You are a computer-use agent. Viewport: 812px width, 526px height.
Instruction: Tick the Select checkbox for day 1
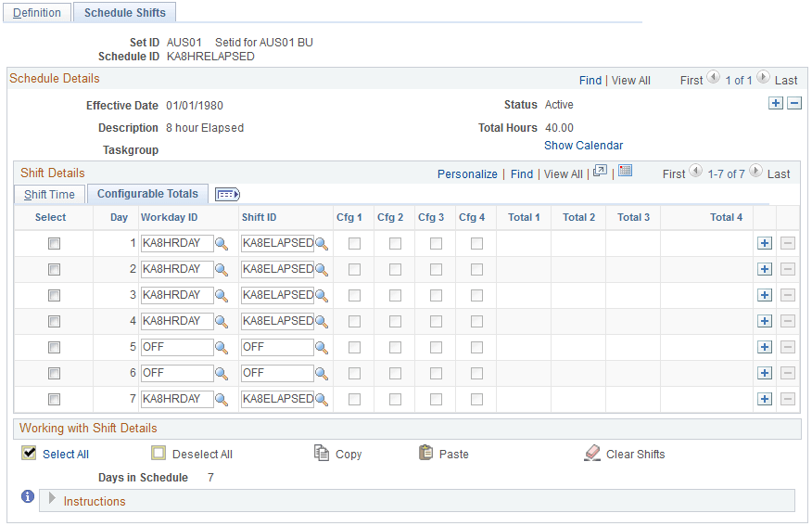coord(54,244)
